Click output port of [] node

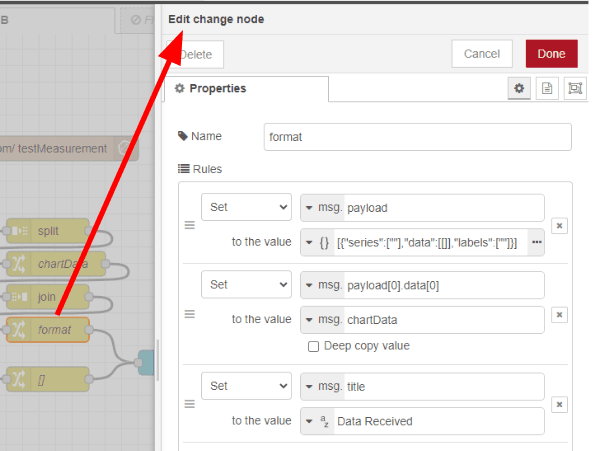pos(89,379)
